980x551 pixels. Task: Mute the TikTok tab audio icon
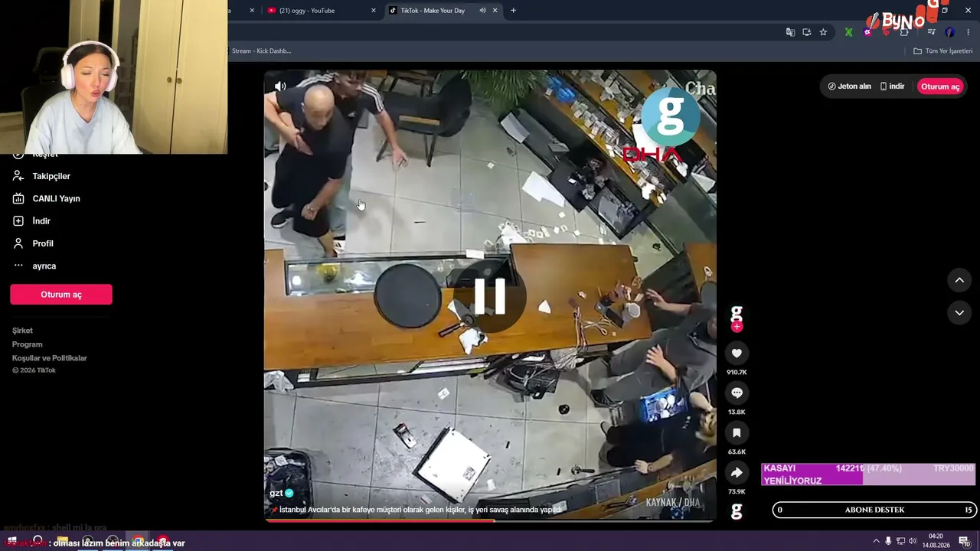482,11
